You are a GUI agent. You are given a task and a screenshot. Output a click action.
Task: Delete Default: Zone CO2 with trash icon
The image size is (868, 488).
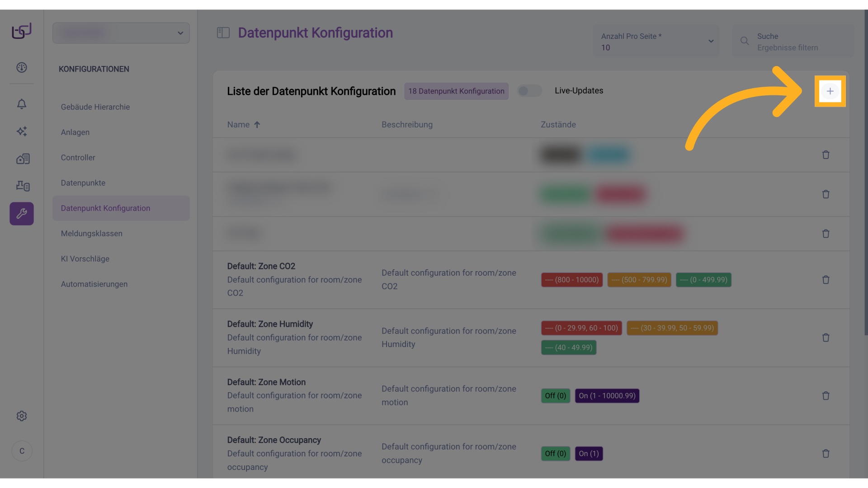click(826, 280)
